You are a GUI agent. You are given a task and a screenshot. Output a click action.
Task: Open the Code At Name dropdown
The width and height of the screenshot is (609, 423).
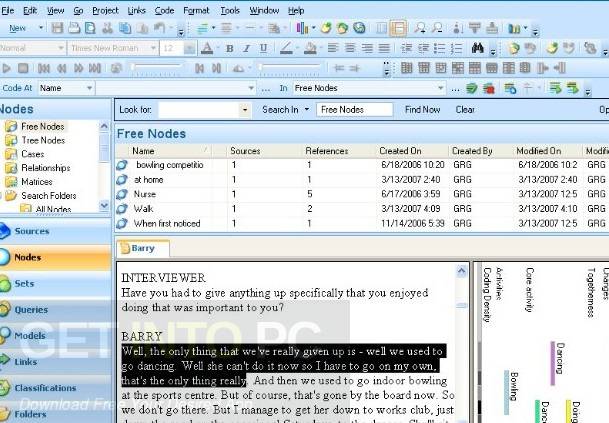point(89,89)
